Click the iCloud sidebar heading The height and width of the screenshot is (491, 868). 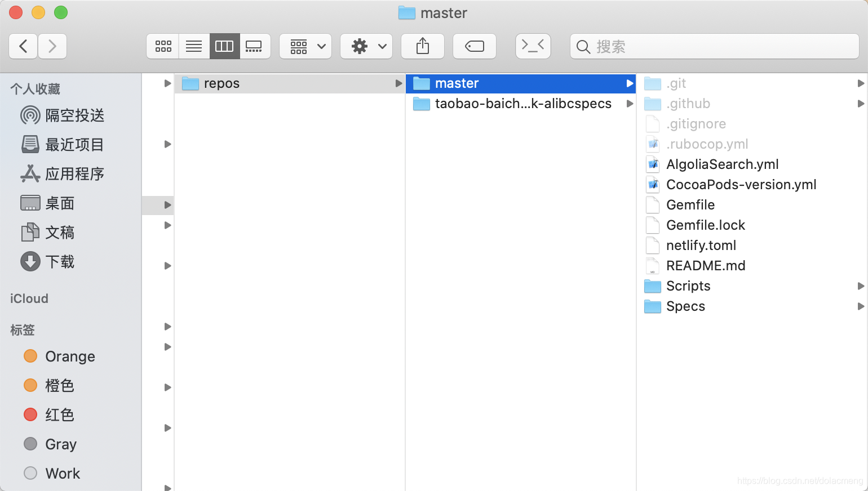click(29, 298)
